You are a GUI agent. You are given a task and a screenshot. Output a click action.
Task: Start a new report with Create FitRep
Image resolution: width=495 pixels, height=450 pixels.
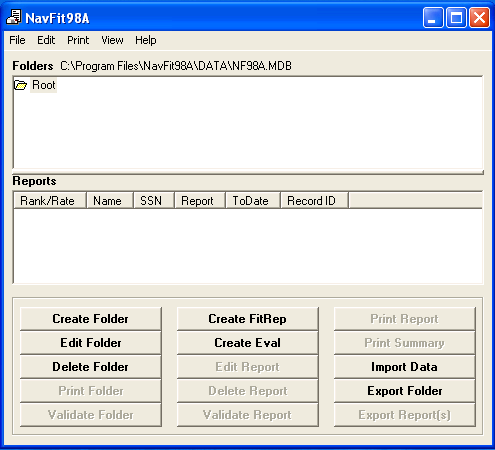248,319
